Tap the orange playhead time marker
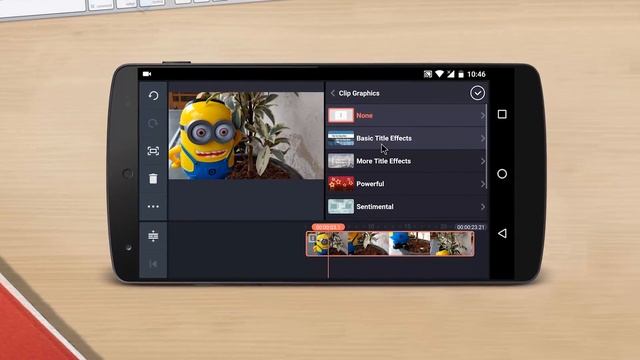Image resolution: width=640 pixels, height=360 pixels. (328, 227)
